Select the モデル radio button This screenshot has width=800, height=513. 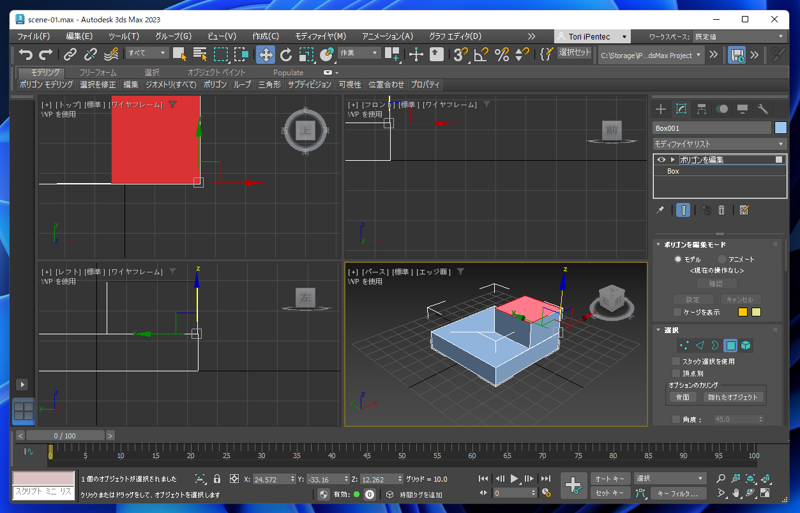point(678,259)
